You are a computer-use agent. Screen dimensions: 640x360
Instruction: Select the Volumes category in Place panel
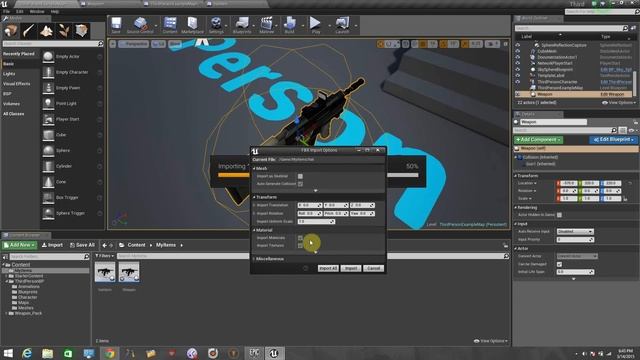[x=11, y=104]
